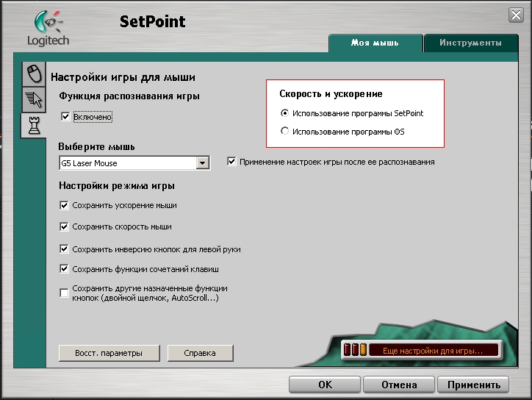
Task: Open the pointer movement sidebar icon
Action: pyautogui.click(x=34, y=99)
